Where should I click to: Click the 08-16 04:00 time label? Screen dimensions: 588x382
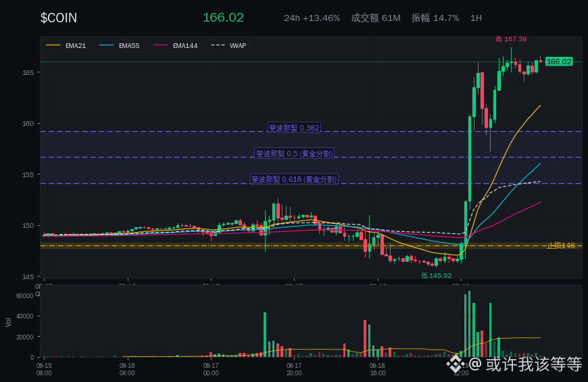click(x=127, y=369)
